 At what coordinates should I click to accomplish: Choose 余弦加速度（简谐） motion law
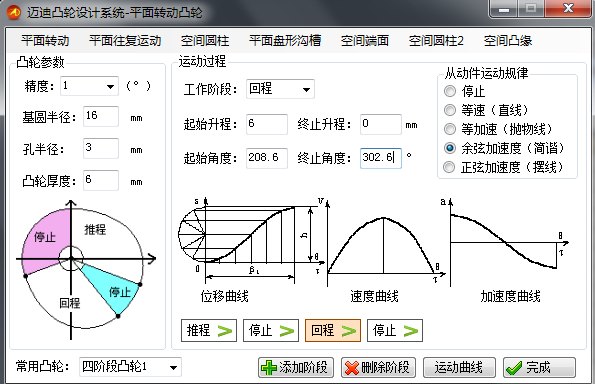point(450,148)
